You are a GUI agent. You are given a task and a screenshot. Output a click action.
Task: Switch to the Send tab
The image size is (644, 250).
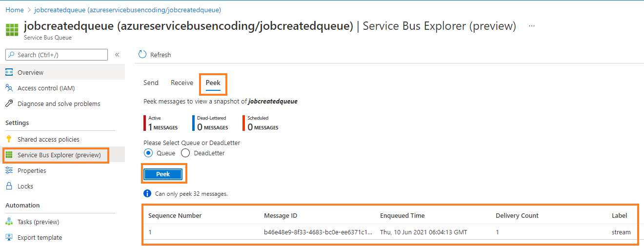tap(151, 83)
